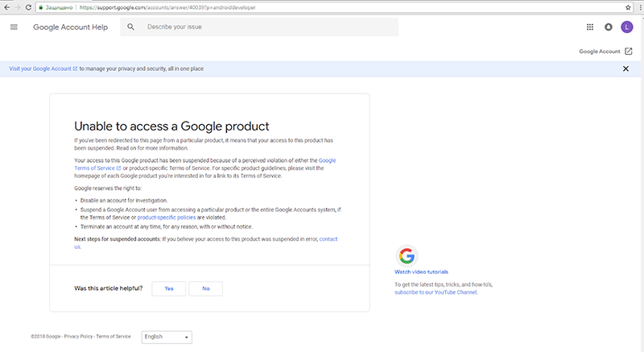This screenshot has height=352, width=644.
Task: Click the green secure lock icon
Action: coord(41,7)
